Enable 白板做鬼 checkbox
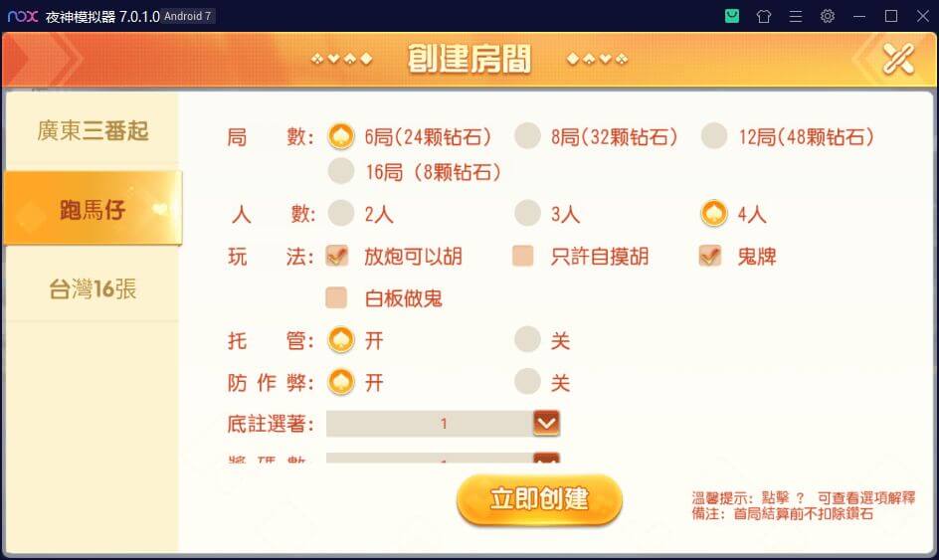939x560 pixels. 336,297
